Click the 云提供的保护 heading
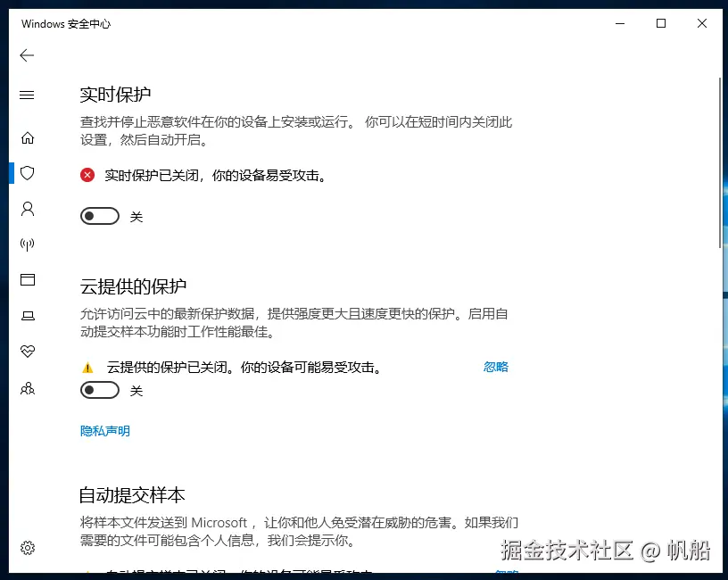The image size is (728, 580). (x=133, y=286)
